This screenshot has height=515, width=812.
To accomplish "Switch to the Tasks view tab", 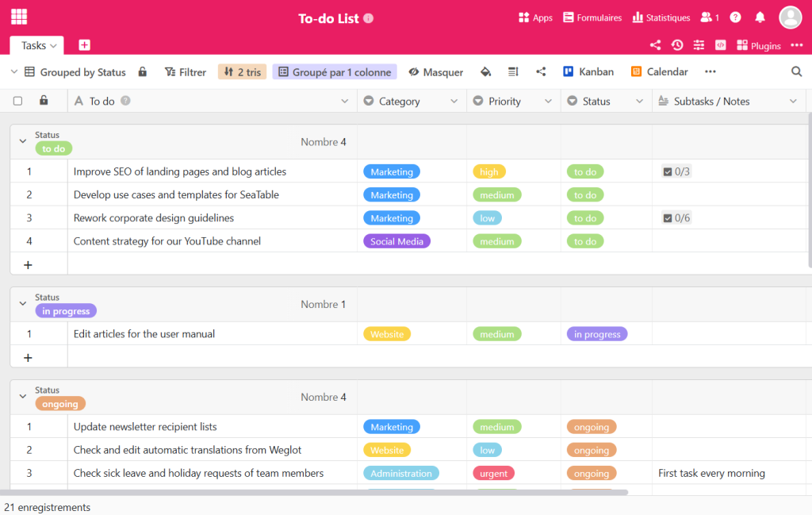I will click(x=33, y=45).
